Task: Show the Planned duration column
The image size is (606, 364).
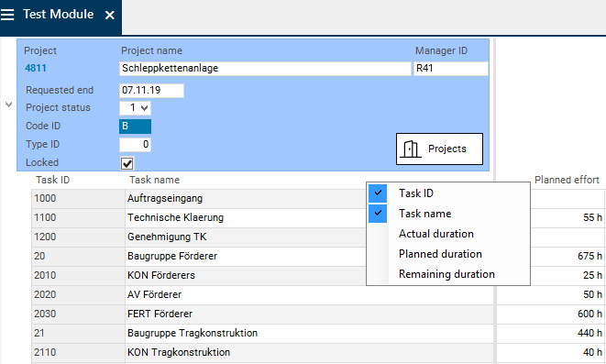Action: click(440, 254)
